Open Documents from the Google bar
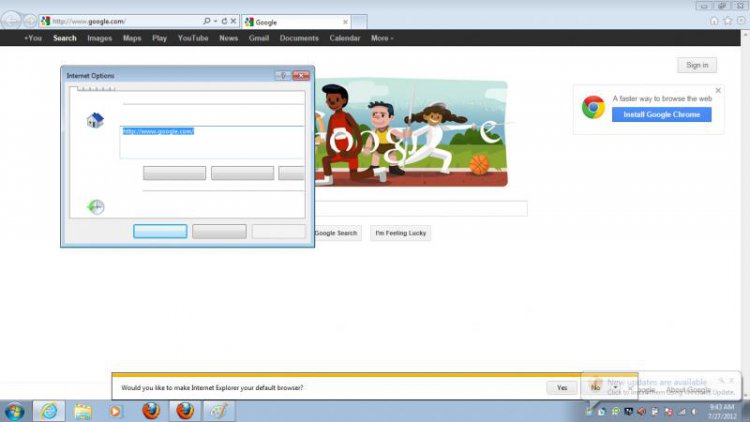 pyautogui.click(x=299, y=38)
